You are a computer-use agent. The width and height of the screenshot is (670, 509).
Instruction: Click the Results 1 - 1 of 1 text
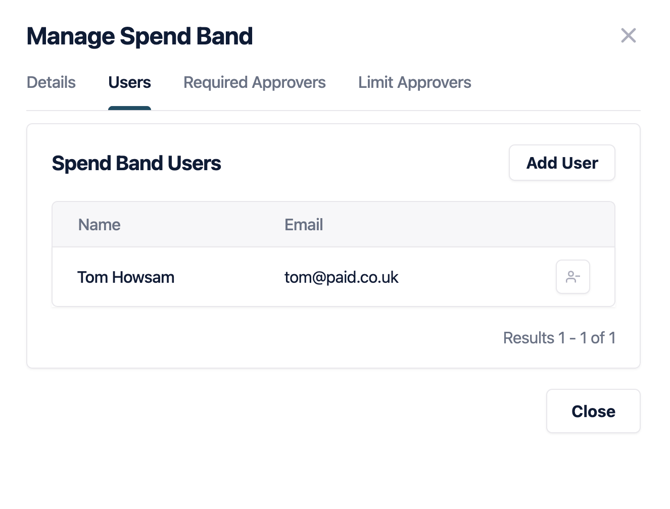559,338
